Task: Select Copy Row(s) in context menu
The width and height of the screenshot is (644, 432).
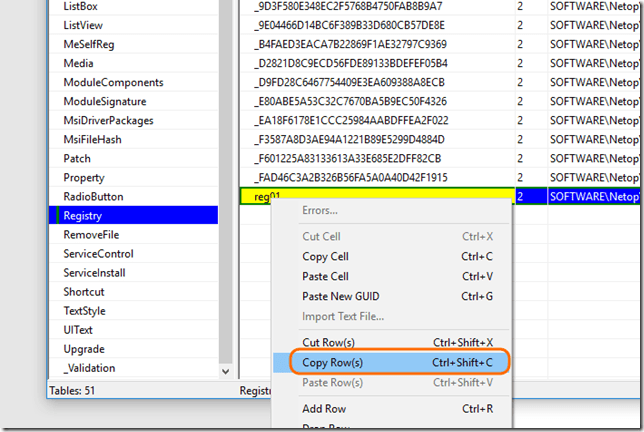Action: point(334,362)
